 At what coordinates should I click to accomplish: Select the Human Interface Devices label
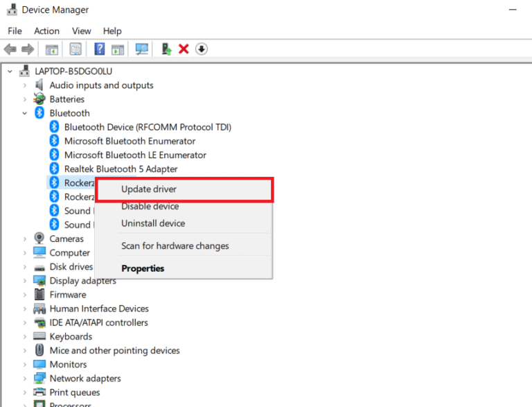(x=99, y=309)
